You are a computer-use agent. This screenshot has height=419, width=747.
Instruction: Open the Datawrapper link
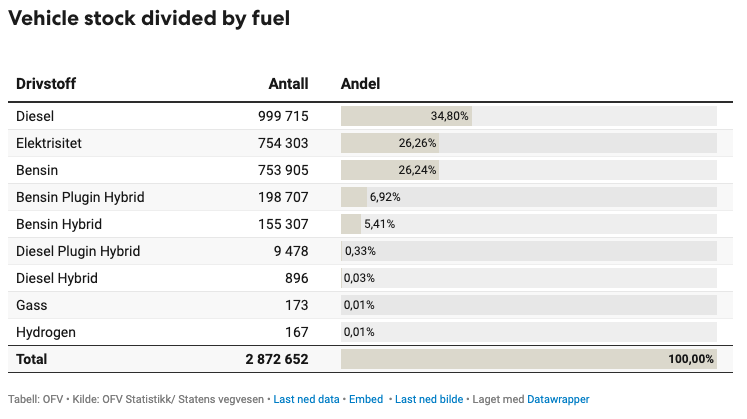[x=558, y=399]
